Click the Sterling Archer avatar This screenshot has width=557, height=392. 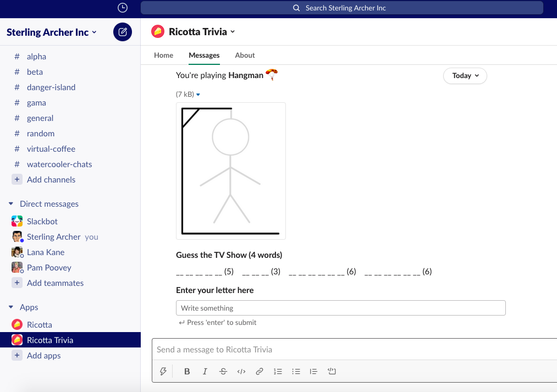(x=16, y=236)
